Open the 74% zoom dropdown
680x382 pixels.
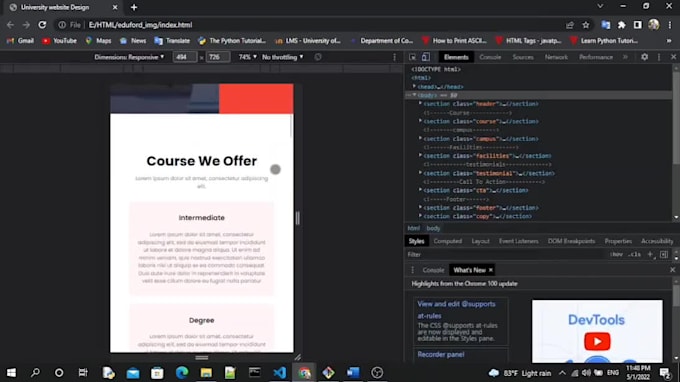[x=247, y=57]
